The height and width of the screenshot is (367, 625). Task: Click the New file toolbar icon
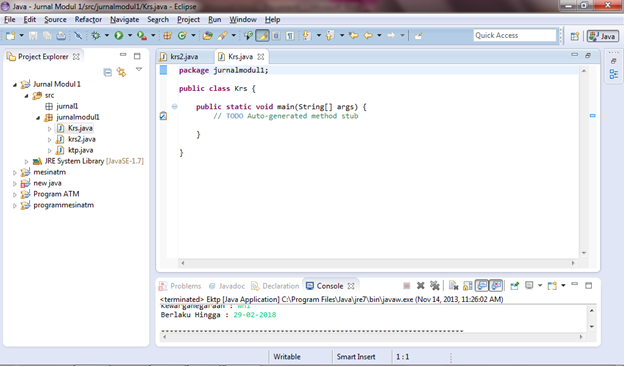coord(10,36)
